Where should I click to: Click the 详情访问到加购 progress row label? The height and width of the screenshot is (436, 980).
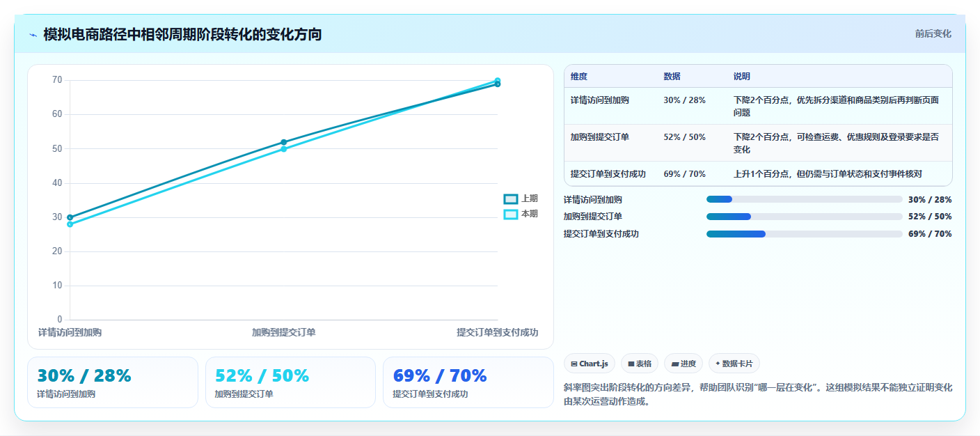[x=593, y=199]
